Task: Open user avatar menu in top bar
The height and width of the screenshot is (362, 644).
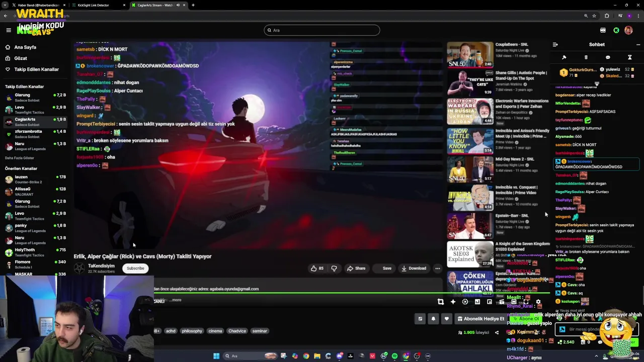Action: click(628, 30)
